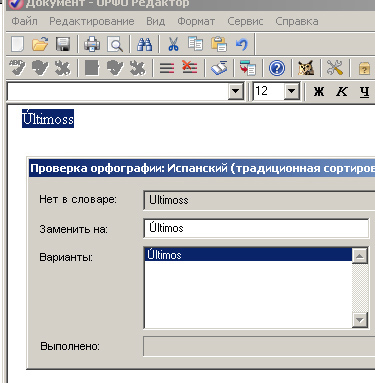Open the Сервис menu
This screenshot has height=383, width=375.
pos(245,21)
